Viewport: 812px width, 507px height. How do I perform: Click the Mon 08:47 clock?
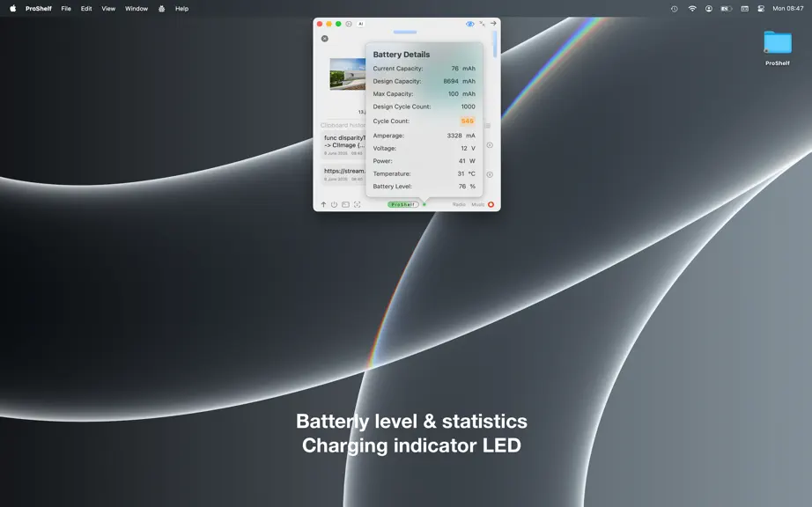coord(787,8)
